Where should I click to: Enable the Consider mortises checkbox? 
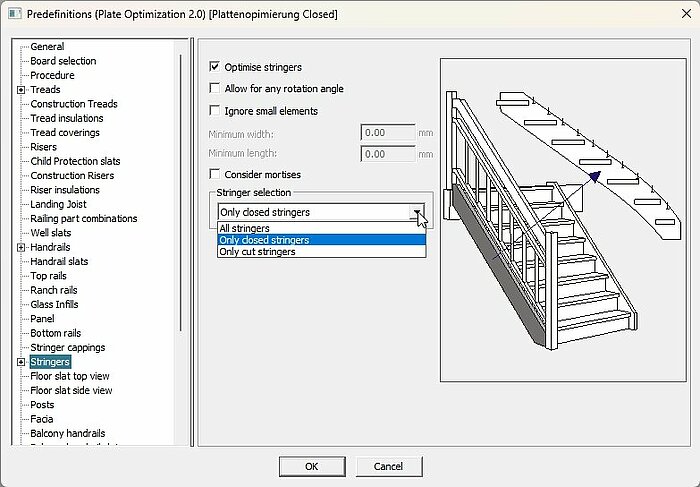pyautogui.click(x=215, y=174)
